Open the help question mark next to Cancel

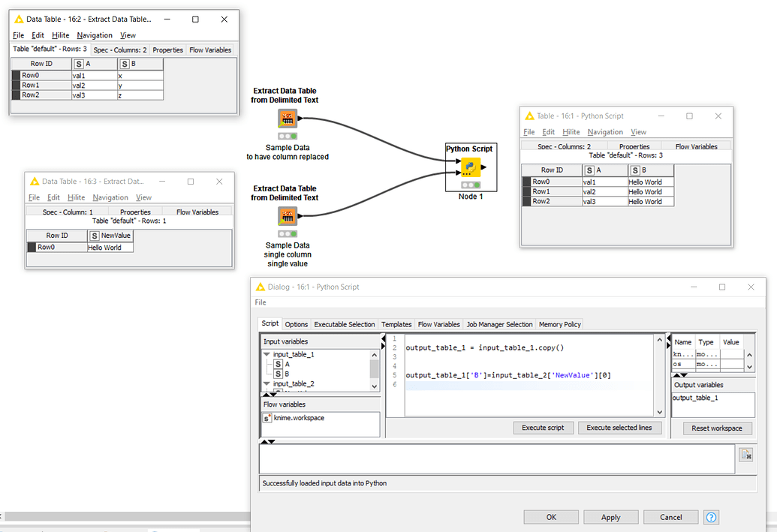pyautogui.click(x=710, y=517)
